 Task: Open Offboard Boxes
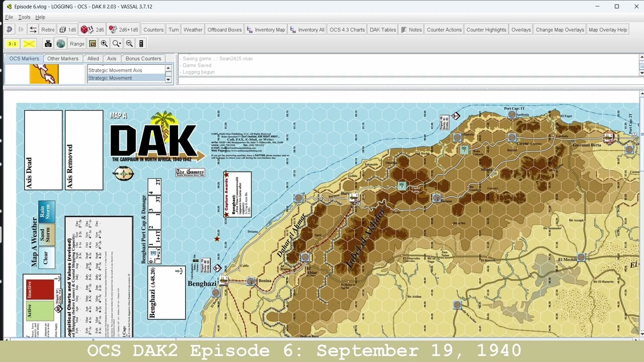tap(224, 30)
